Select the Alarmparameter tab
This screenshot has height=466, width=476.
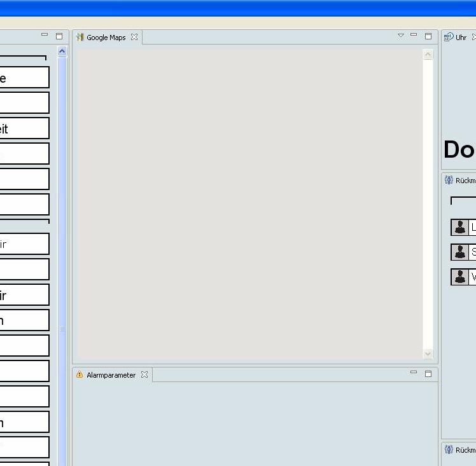(111, 375)
